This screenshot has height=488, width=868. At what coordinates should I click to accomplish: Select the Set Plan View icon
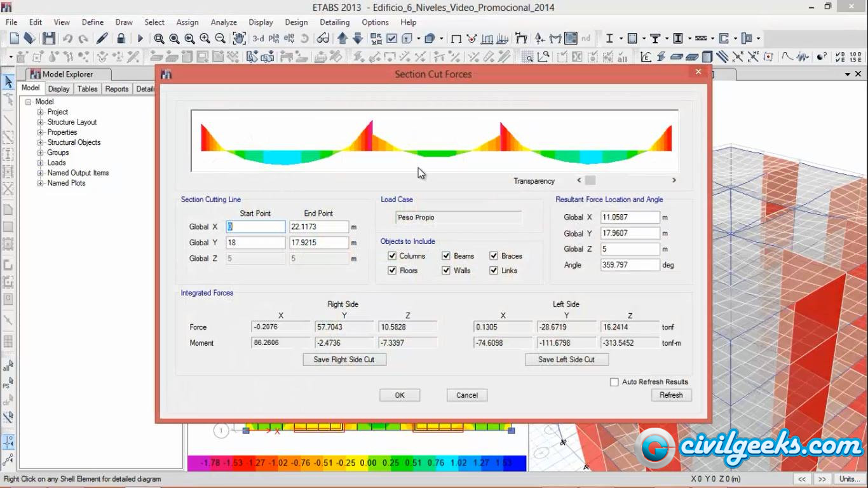pos(273,39)
